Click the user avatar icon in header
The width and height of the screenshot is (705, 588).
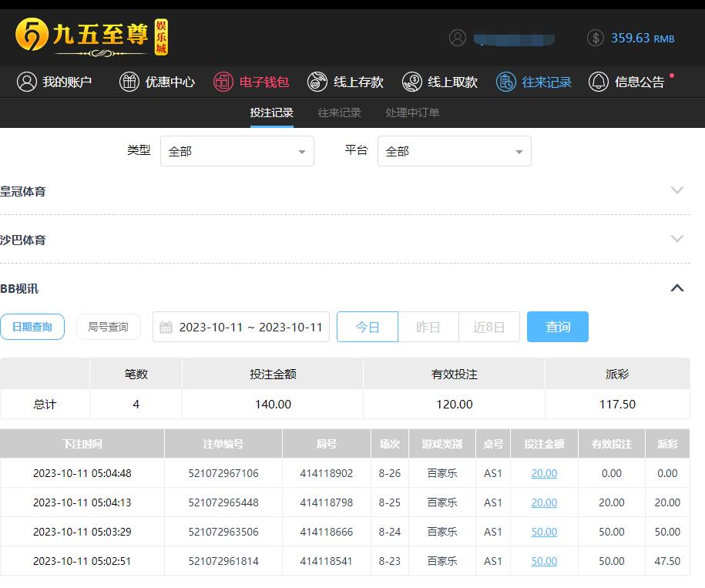(457, 39)
